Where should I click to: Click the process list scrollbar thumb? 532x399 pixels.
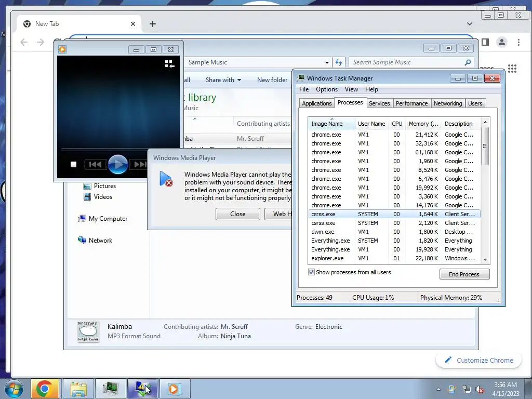485,146
